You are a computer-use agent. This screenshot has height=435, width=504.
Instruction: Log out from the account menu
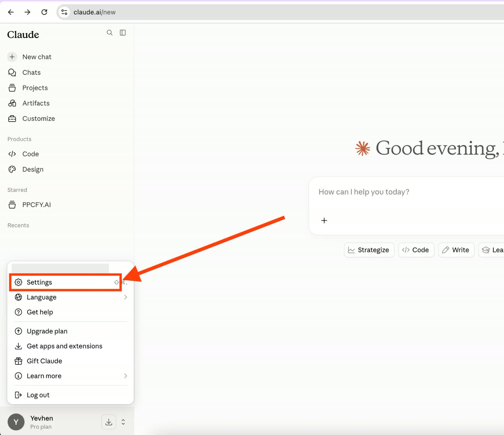coord(71,395)
